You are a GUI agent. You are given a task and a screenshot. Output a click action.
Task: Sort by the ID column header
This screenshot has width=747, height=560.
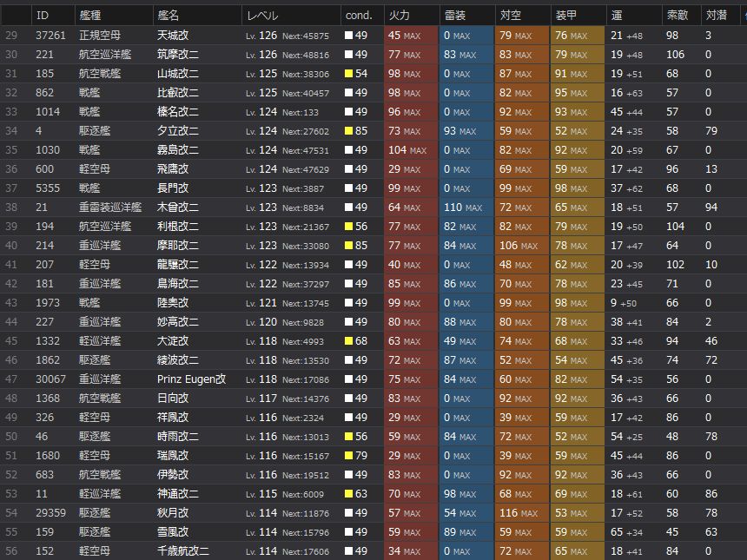tap(53, 16)
